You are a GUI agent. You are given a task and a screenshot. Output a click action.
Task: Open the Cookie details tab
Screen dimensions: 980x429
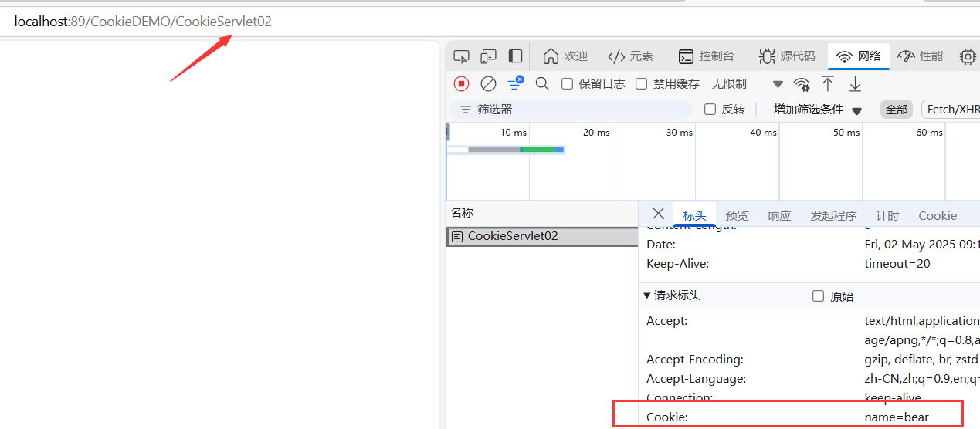(x=938, y=215)
